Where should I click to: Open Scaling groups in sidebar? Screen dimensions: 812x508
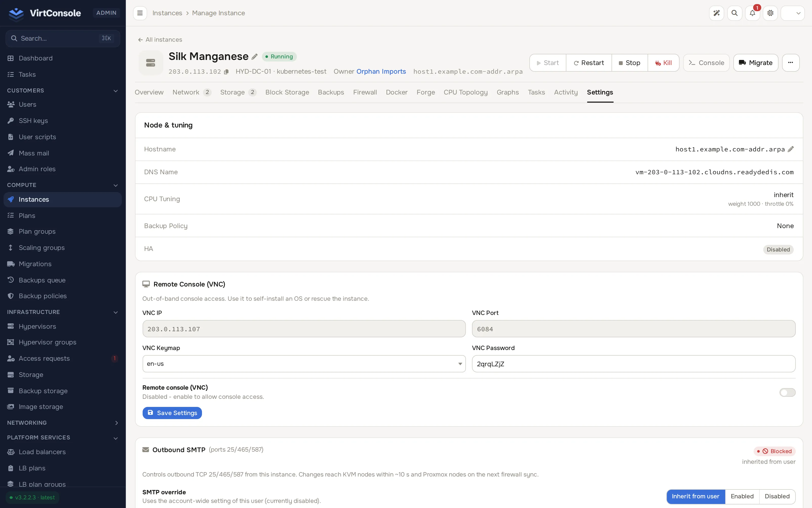tap(63, 248)
